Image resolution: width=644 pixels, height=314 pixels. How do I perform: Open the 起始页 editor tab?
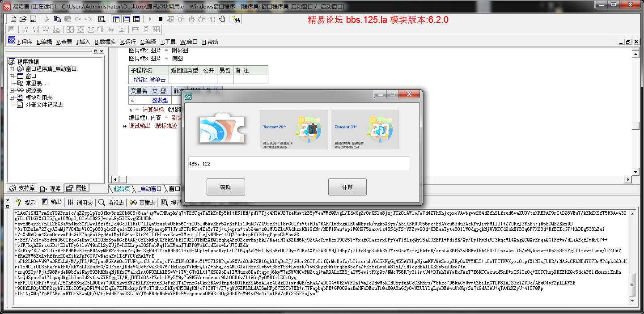pos(122,189)
